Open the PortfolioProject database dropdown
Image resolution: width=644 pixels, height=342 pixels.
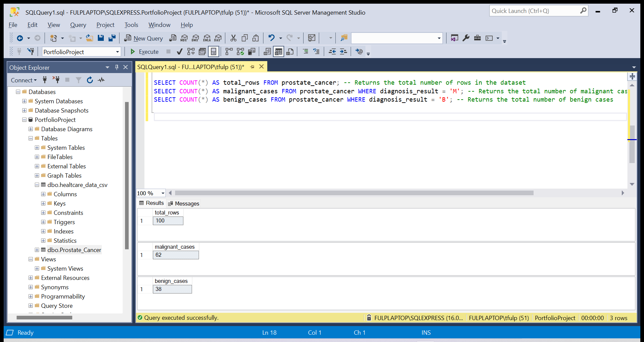118,52
